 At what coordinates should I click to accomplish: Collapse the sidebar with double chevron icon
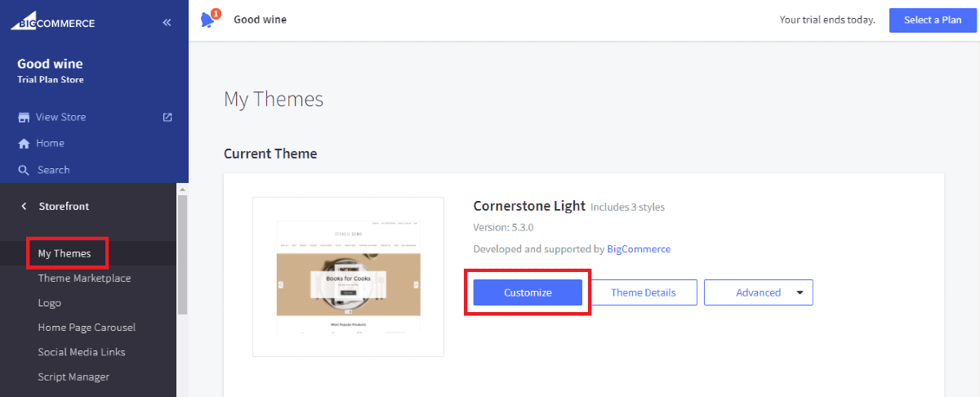pyautogui.click(x=167, y=23)
